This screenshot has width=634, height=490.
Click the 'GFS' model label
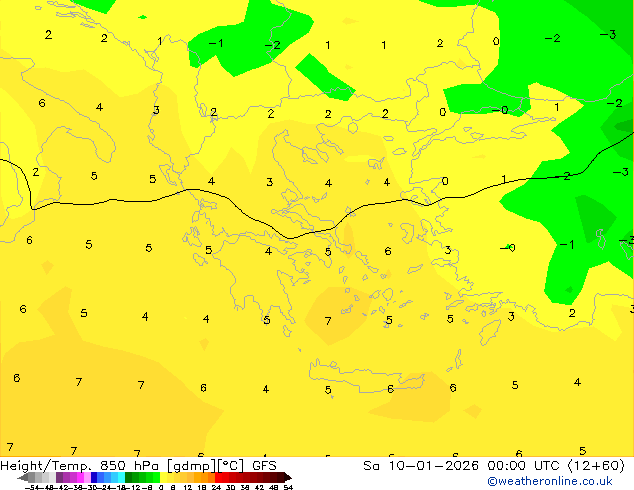264,466
